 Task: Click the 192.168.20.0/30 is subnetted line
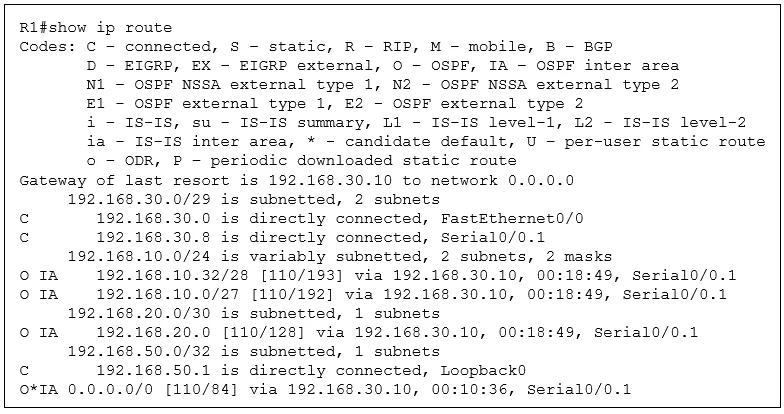[254, 314]
